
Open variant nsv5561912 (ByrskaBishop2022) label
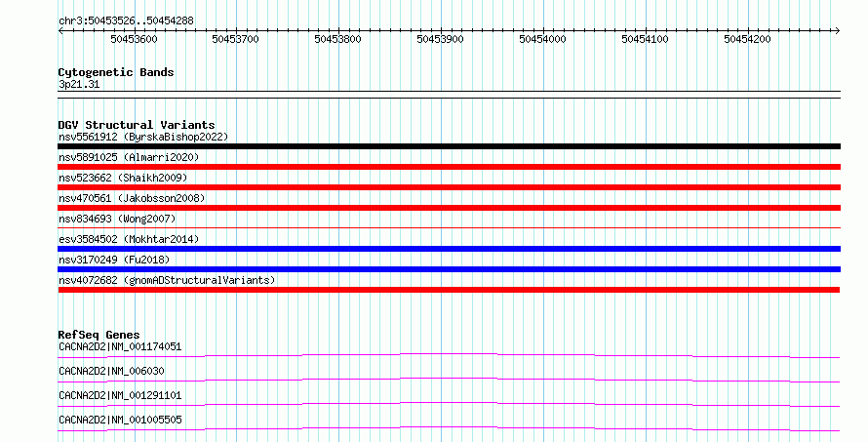click(143, 137)
